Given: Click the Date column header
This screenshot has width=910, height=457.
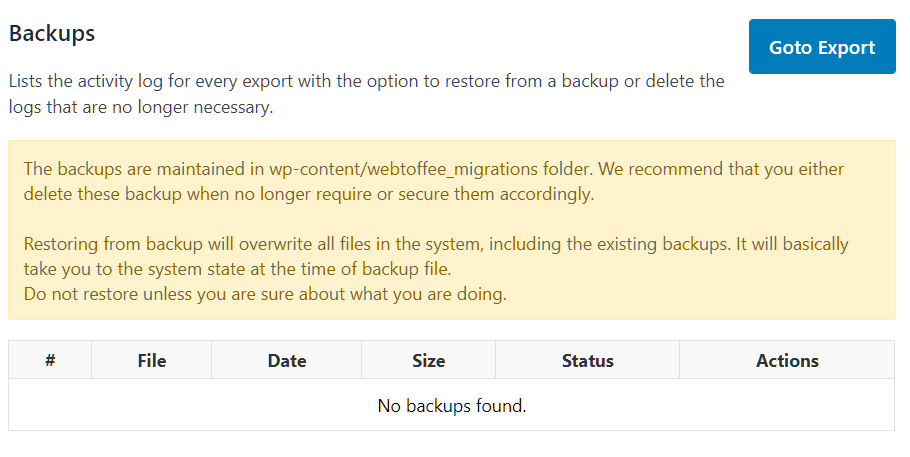Looking at the screenshot, I should [287, 360].
